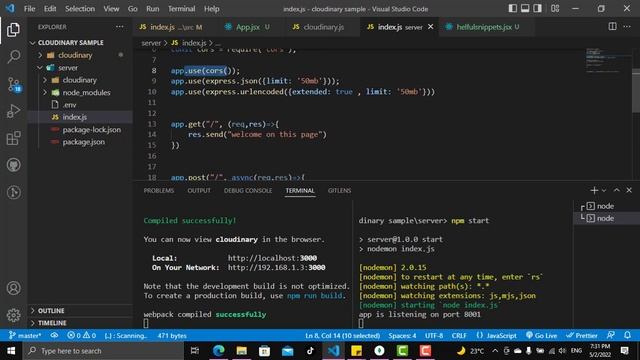Open the Search view

click(x=13, y=57)
